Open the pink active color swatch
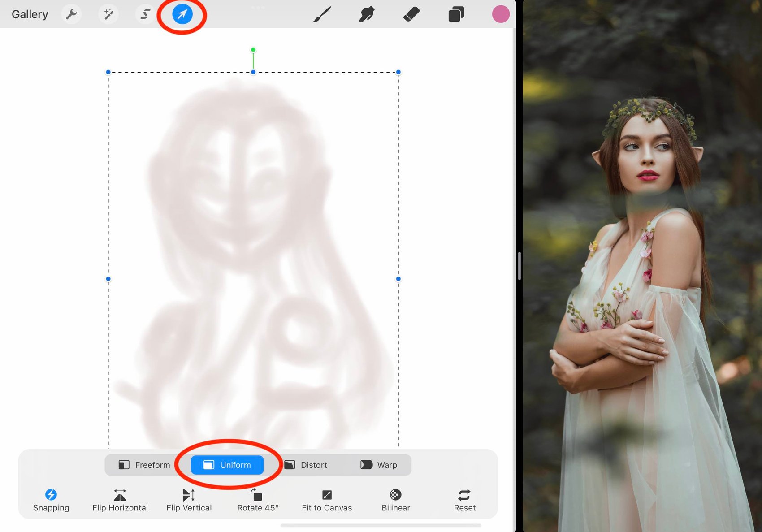 [x=501, y=14]
